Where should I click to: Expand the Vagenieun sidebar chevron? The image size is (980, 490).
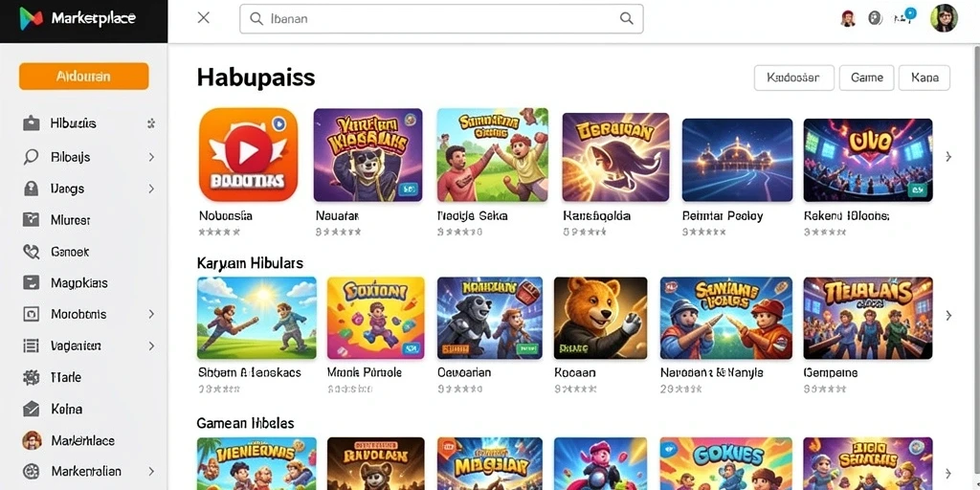(x=151, y=345)
